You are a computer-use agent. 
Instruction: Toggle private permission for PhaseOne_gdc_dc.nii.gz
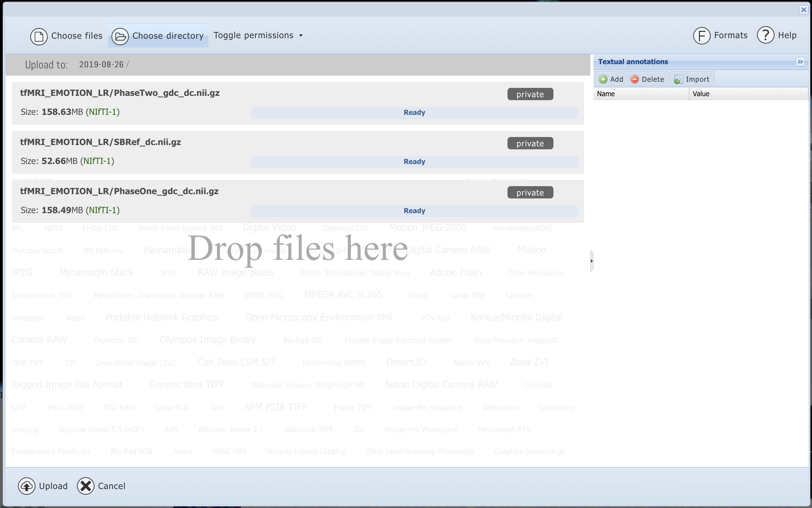[530, 193]
